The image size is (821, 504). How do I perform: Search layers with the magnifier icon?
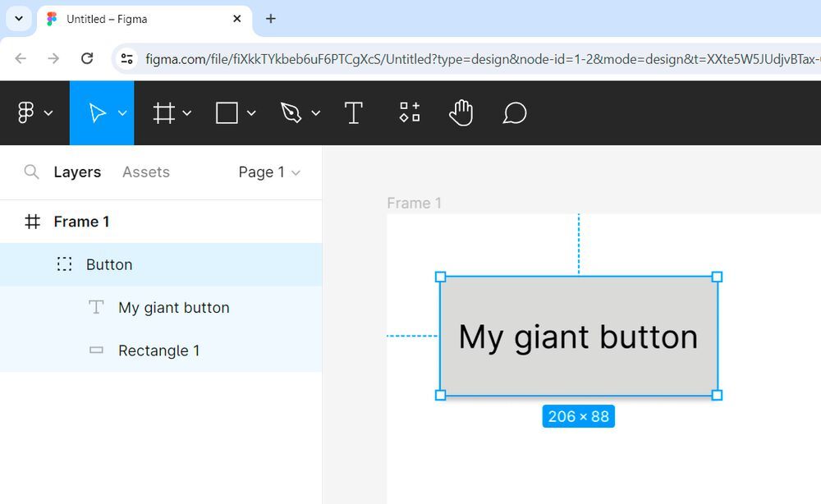point(31,172)
